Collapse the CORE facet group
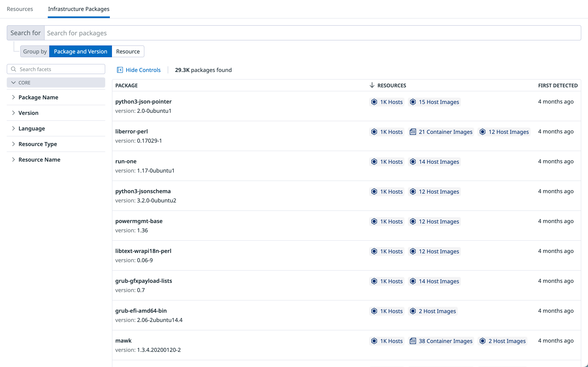The width and height of the screenshot is (588, 367). click(56, 82)
